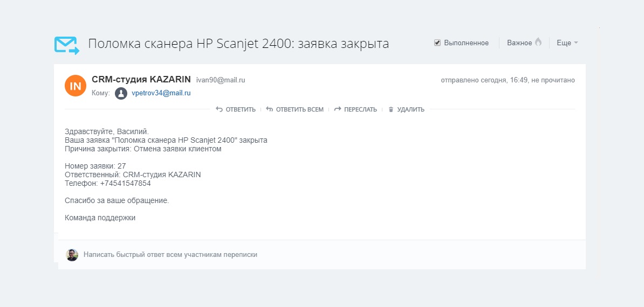Click the orange IN sender avatar
Screen dimensions: 644x307
76,86
